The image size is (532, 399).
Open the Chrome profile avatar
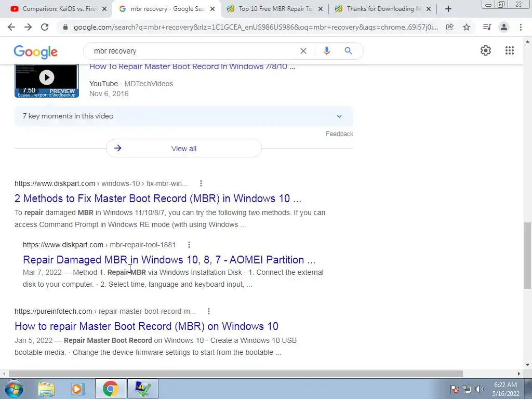504,27
